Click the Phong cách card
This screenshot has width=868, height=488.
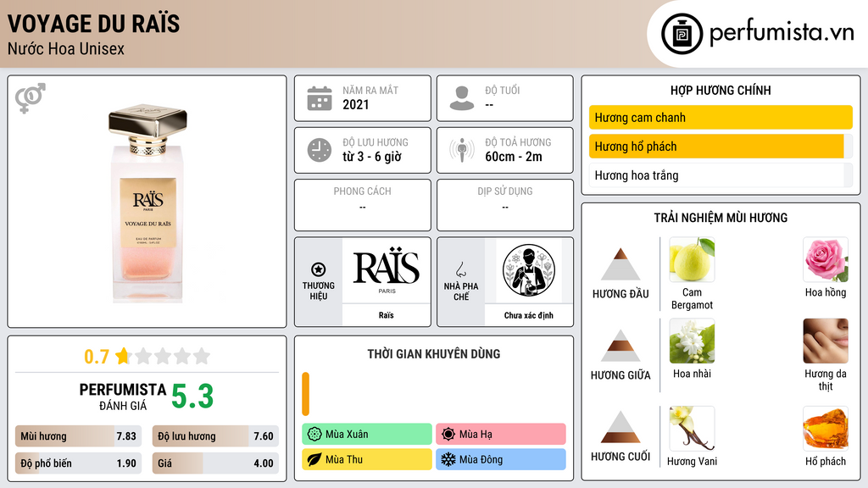click(363, 205)
